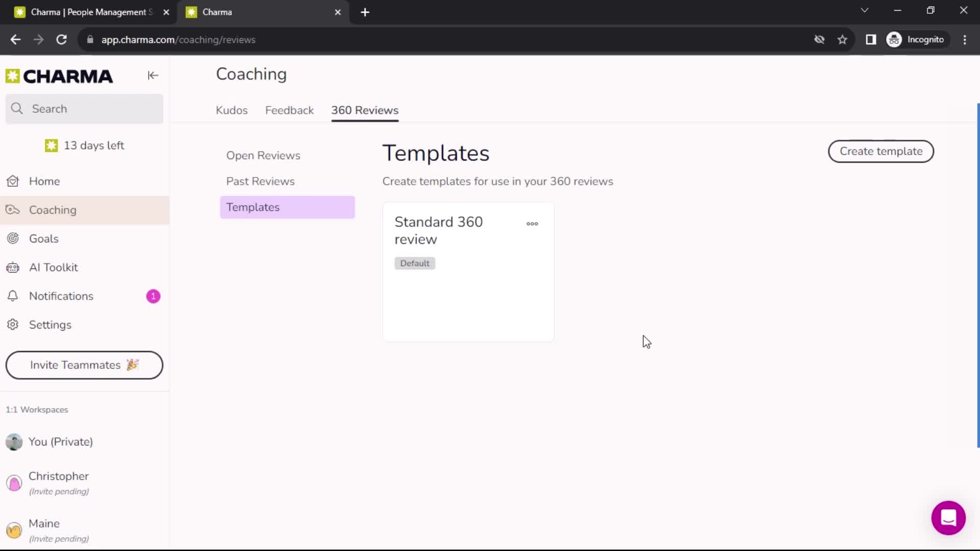Switch to the Kudos tab
This screenshot has width=980, height=551.
(232, 110)
